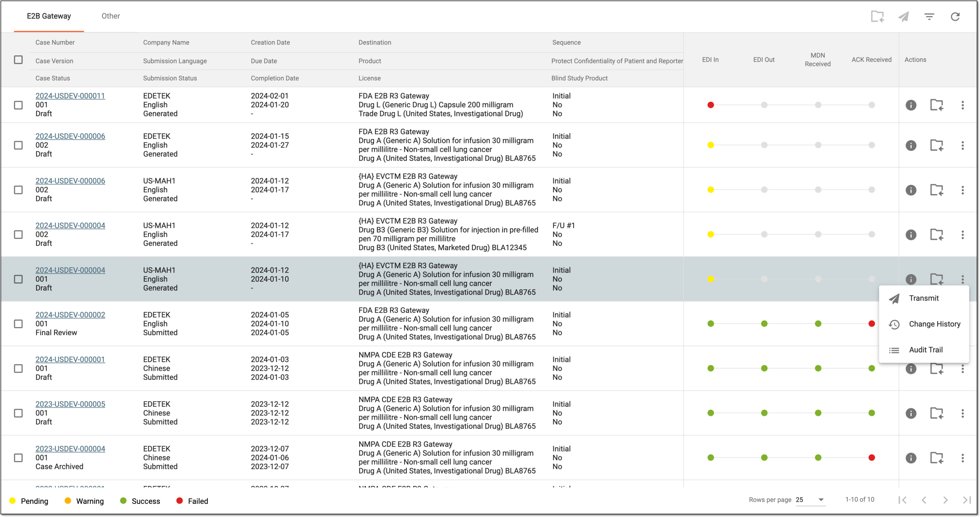
Task: Click red ACK Received dot for 2024-USDEV-000002
Action: pyautogui.click(x=872, y=324)
